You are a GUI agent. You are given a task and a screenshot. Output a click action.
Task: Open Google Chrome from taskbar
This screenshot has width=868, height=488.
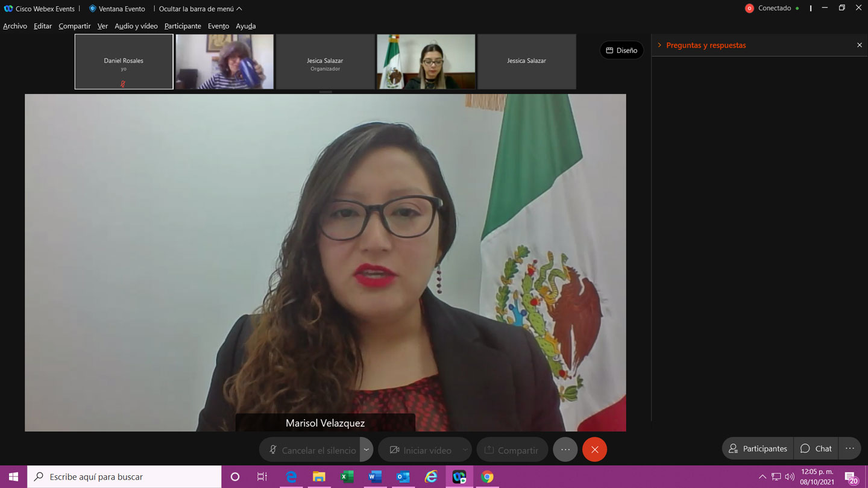click(x=487, y=477)
